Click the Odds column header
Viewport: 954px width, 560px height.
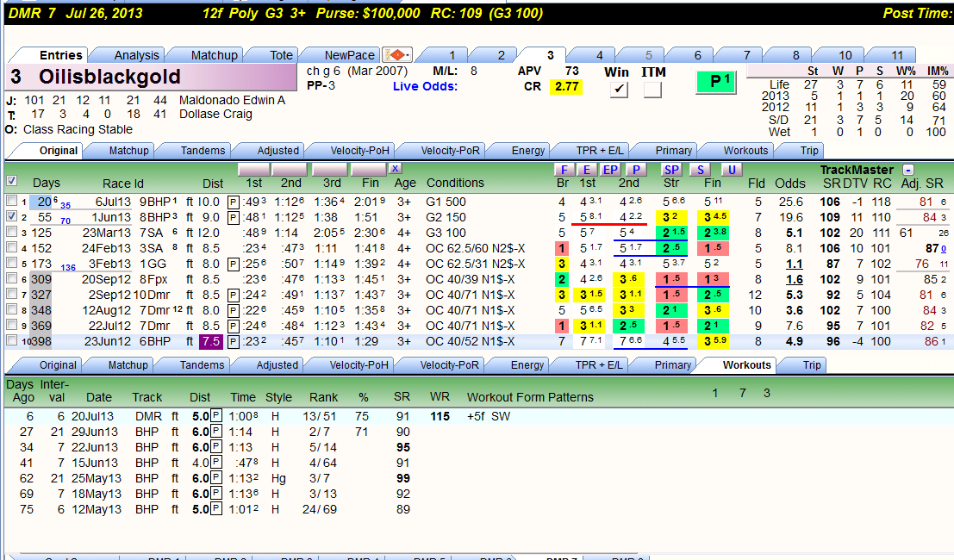click(x=789, y=183)
